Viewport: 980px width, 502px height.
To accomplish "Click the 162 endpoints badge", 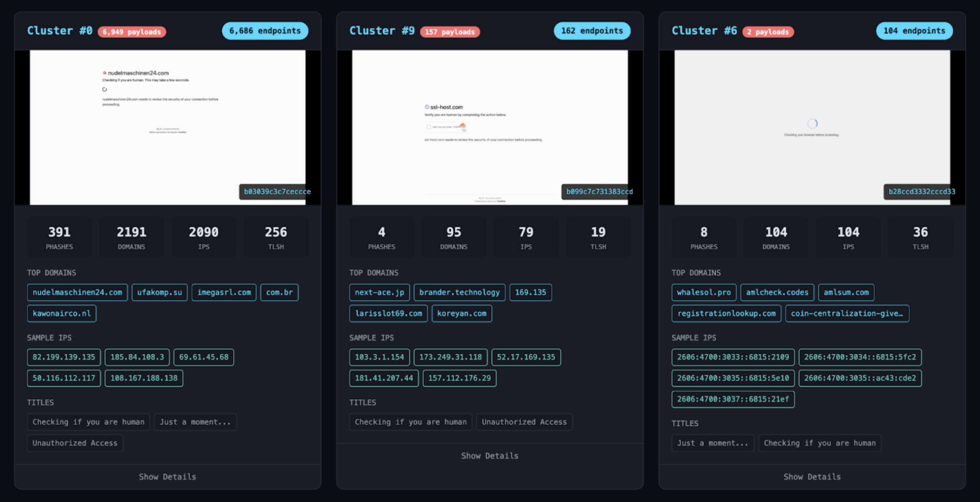I will point(592,31).
